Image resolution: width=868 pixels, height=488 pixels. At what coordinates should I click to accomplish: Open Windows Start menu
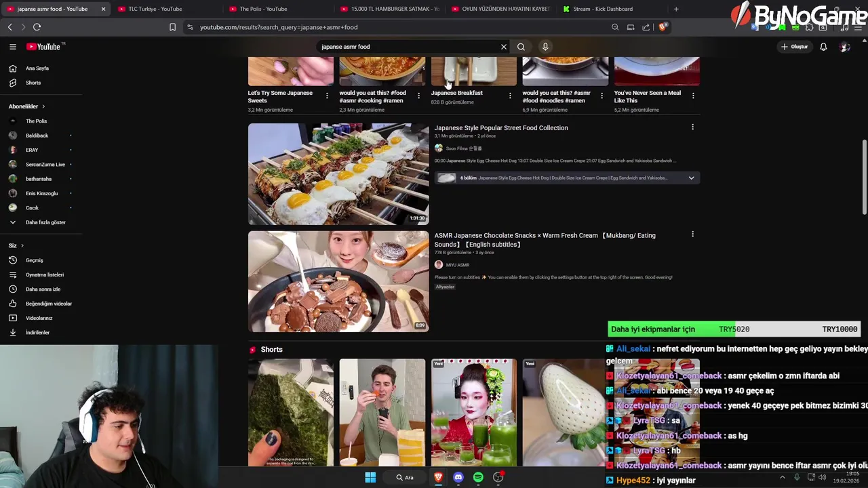(370, 477)
